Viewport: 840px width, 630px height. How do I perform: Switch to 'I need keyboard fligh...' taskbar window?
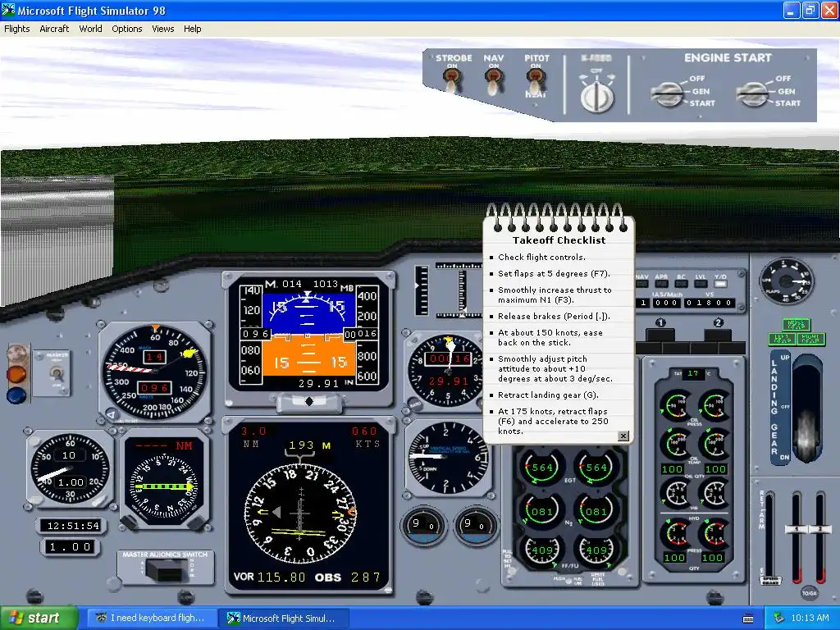[x=153, y=619]
